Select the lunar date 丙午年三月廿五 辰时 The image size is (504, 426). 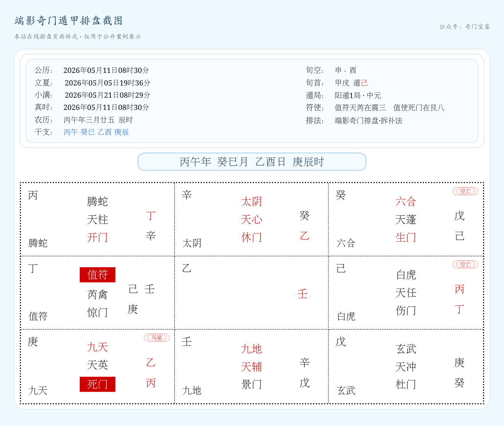click(98, 120)
